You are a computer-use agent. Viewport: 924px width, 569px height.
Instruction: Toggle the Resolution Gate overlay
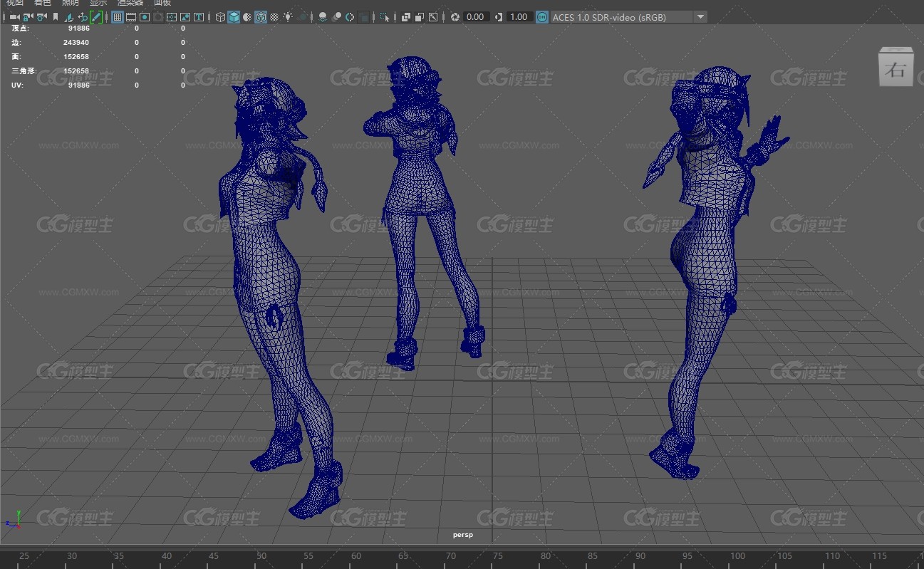[145, 16]
